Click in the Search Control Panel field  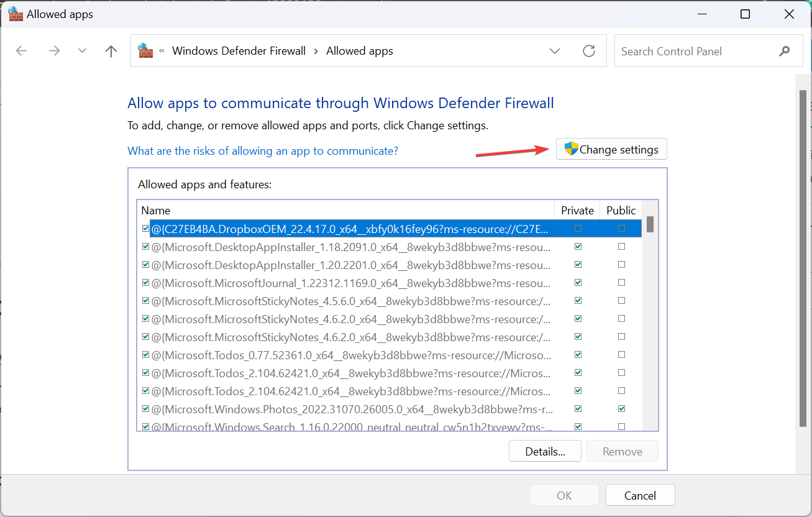click(x=696, y=52)
